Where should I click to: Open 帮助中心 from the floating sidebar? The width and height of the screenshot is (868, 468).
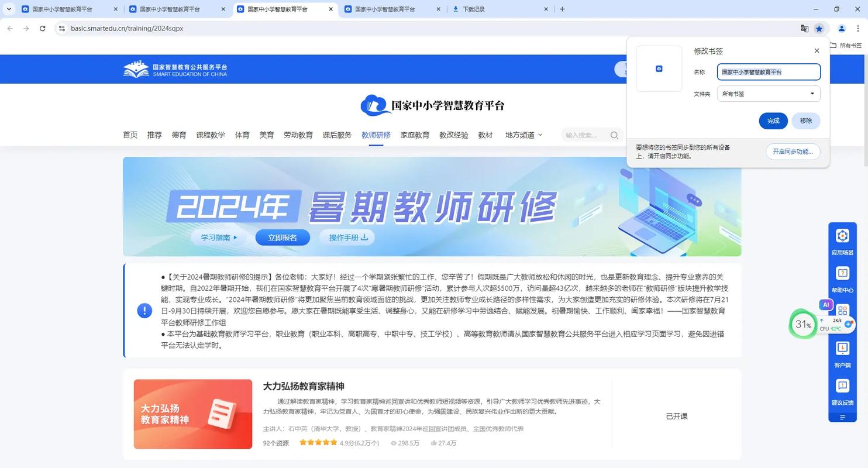click(x=842, y=273)
